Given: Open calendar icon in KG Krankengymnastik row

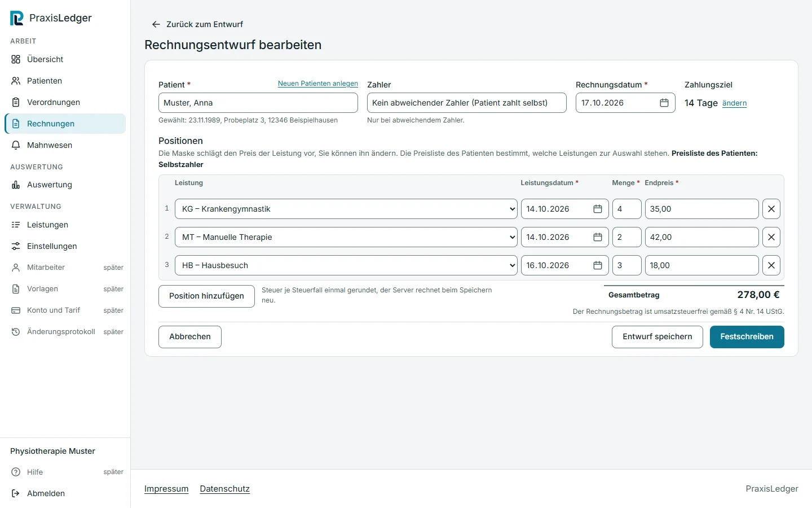Looking at the screenshot, I should [x=598, y=209].
